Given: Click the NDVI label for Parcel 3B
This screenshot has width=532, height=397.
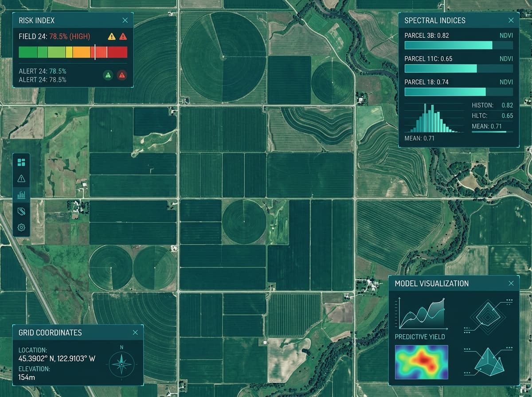Looking at the screenshot, I should pyautogui.click(x=506, y=35).
